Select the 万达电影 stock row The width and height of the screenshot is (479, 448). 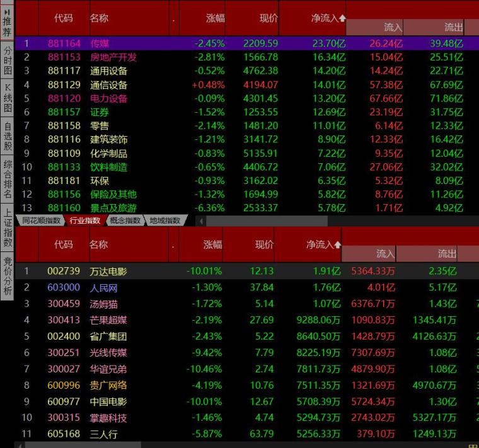pyautogui.click(x=247, y=271)
